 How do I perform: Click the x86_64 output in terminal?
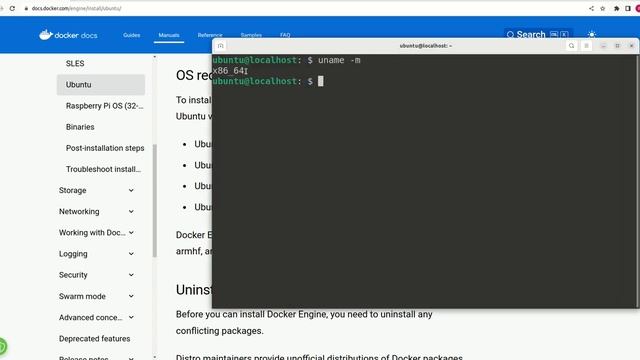[229, 71]
